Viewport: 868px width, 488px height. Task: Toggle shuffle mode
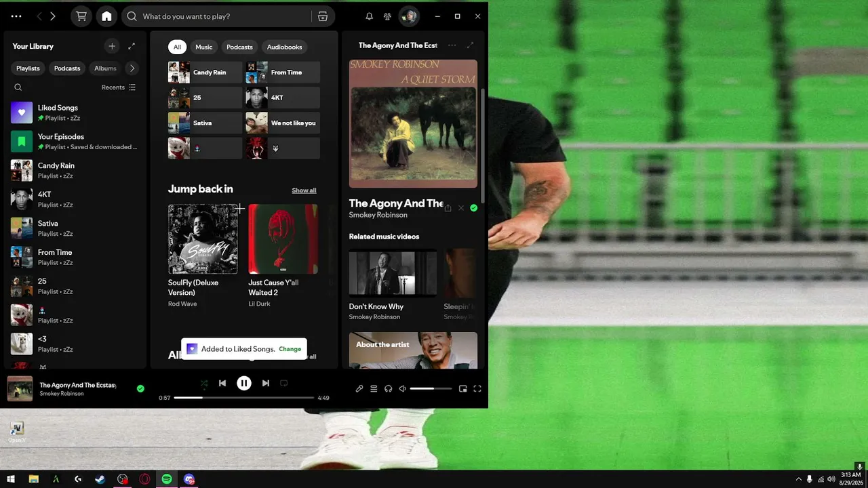click(204, 383)
